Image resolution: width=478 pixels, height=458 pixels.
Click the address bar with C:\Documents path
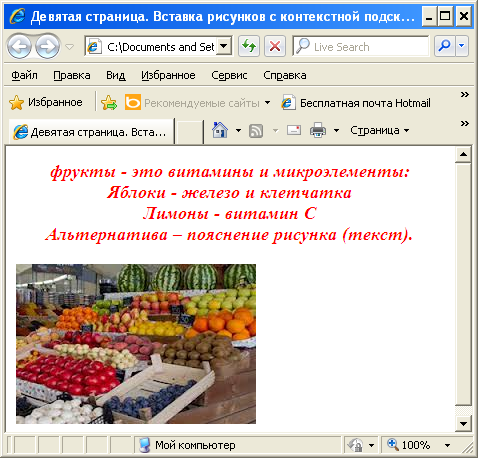(158, 46)
